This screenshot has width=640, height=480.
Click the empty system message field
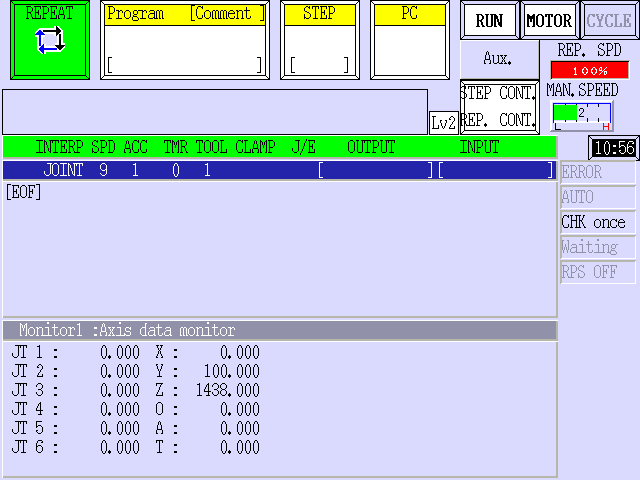tap(215, 112)
